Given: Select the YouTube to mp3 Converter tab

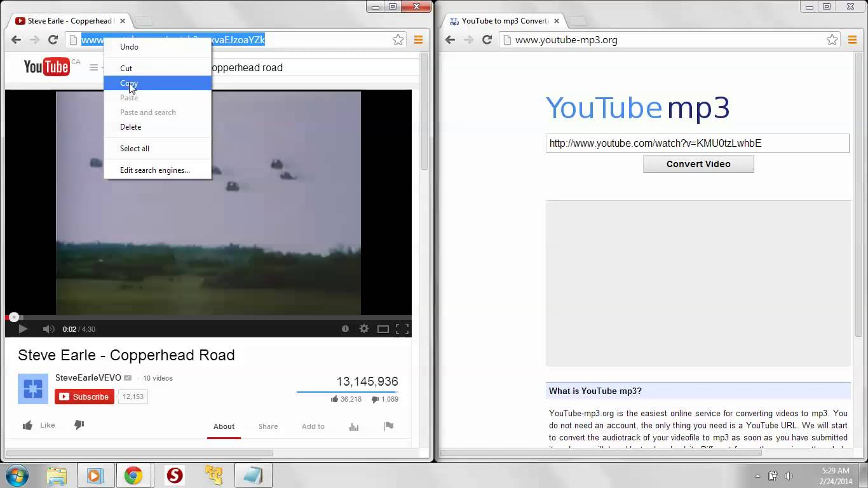Looking at the screenshot, I should 502,21.
